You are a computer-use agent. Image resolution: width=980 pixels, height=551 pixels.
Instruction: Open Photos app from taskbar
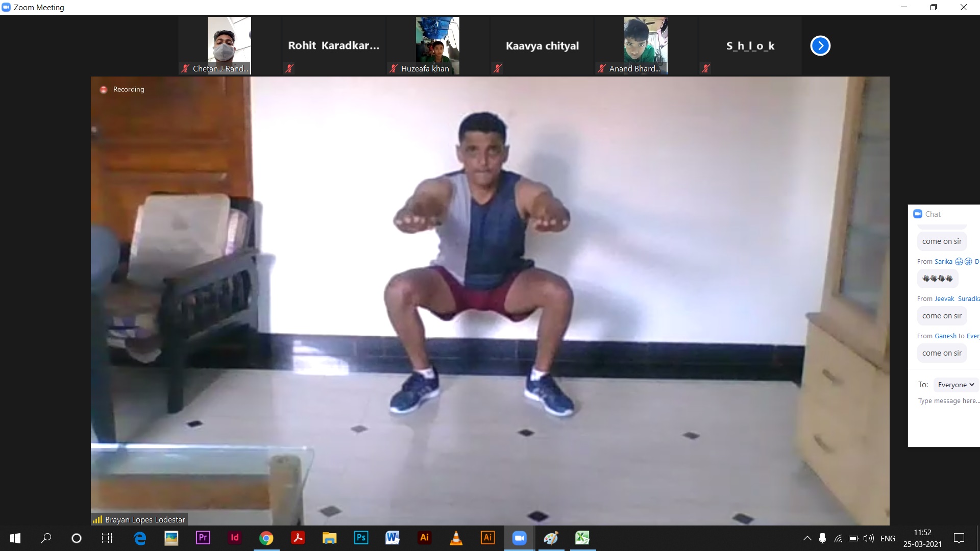pos(171,538)
